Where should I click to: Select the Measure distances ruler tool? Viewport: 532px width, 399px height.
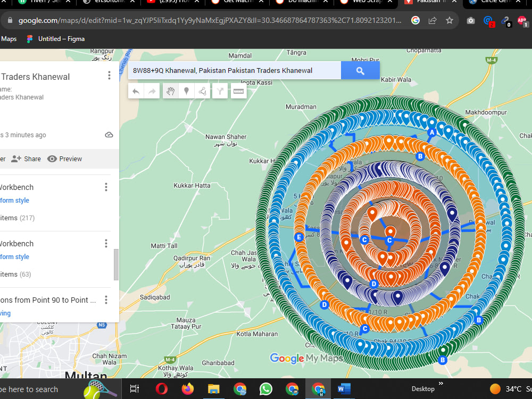[238, 92]
